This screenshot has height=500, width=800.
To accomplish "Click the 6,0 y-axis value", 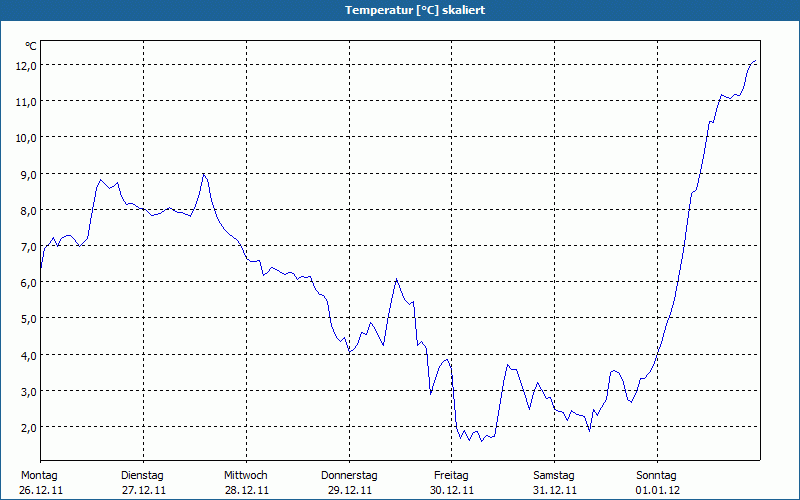I will click(29, 283).
